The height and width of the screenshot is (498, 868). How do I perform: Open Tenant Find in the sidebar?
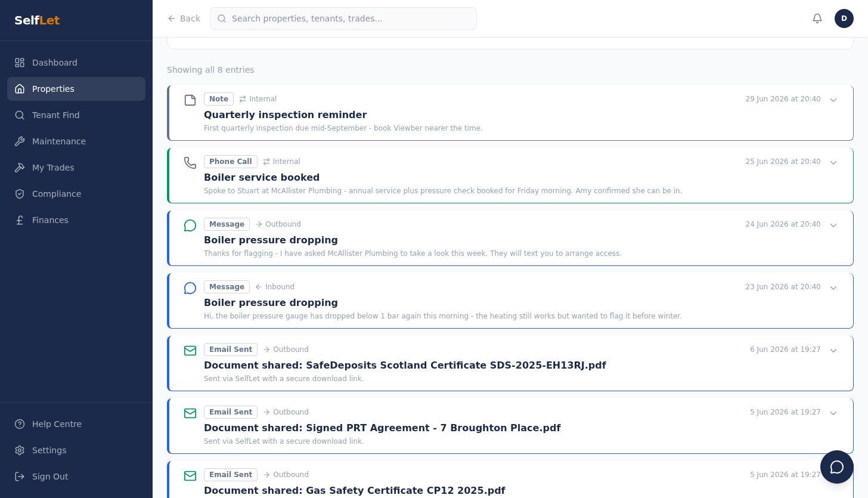[76, 115]
